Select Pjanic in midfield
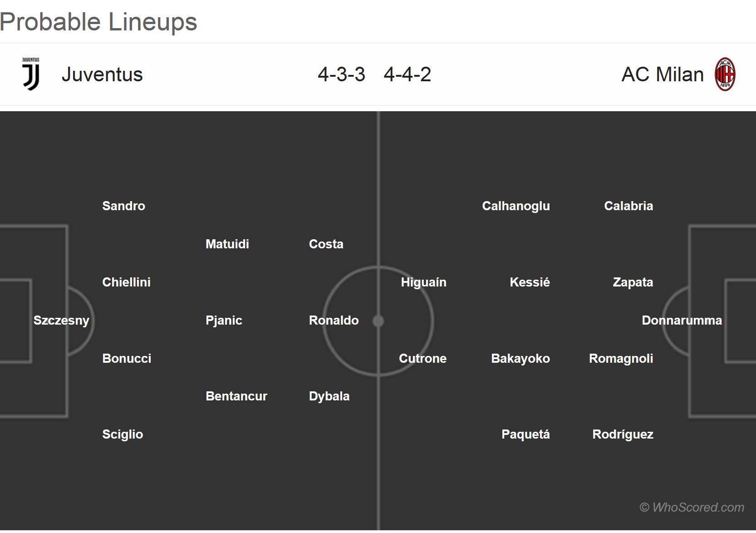 point(224,321)
